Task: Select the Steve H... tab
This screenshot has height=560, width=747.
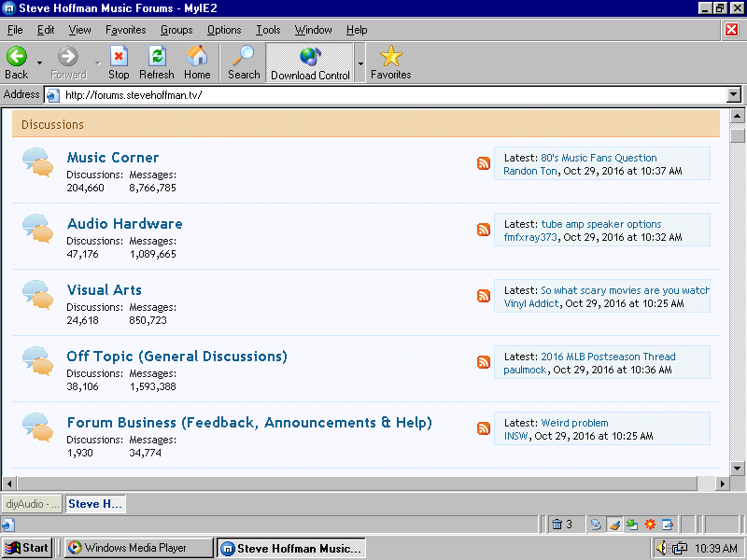Action: [x=95, y=504]
